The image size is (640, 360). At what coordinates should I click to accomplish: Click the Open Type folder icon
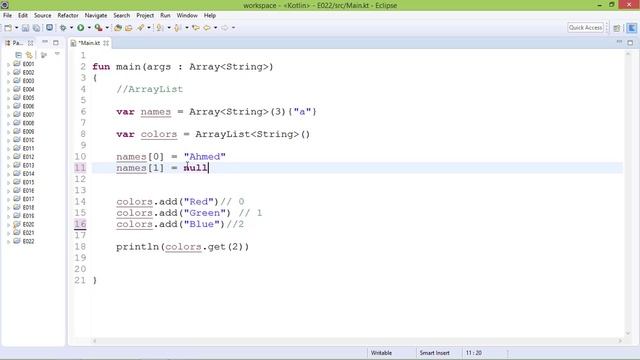(129, 28)
